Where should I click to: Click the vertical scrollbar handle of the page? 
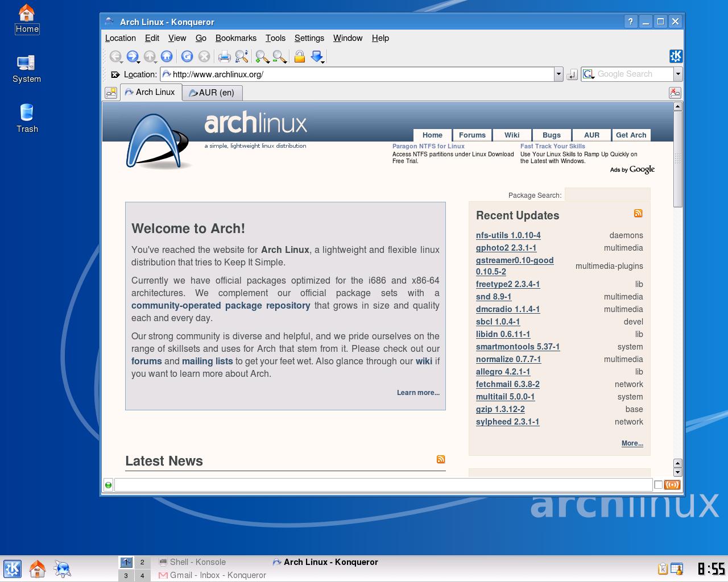677,159
